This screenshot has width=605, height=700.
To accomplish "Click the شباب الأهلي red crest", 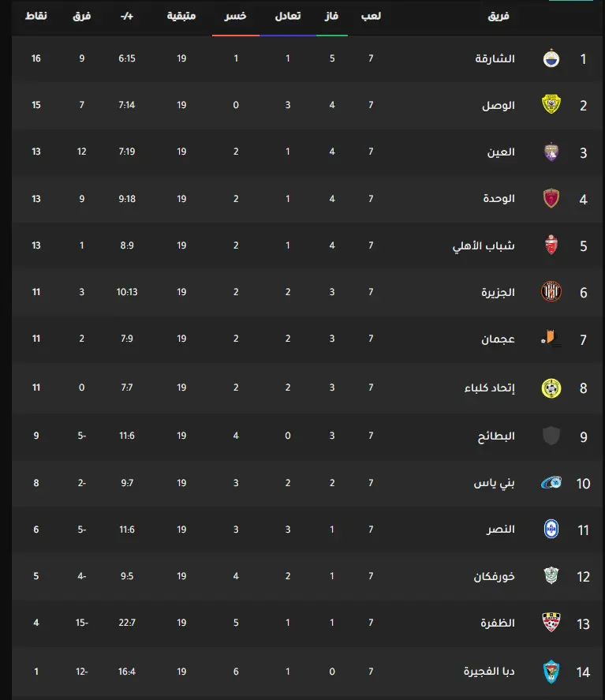I will coord(551,245).
